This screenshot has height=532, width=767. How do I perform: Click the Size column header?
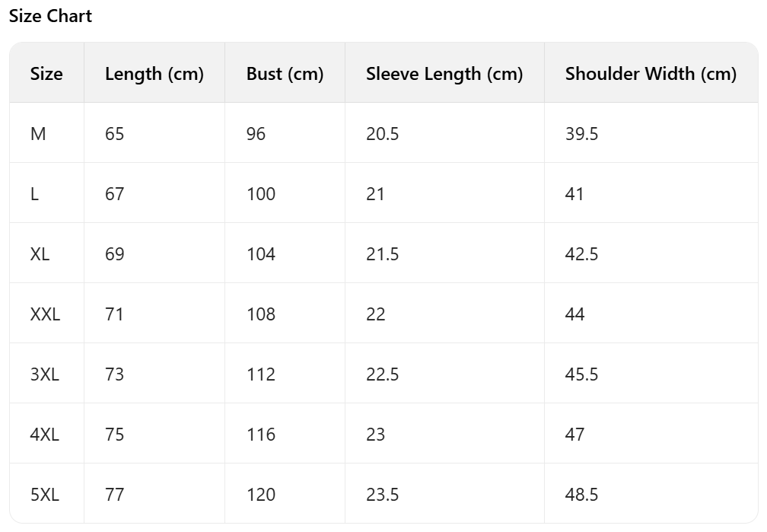tap(46, 74)
